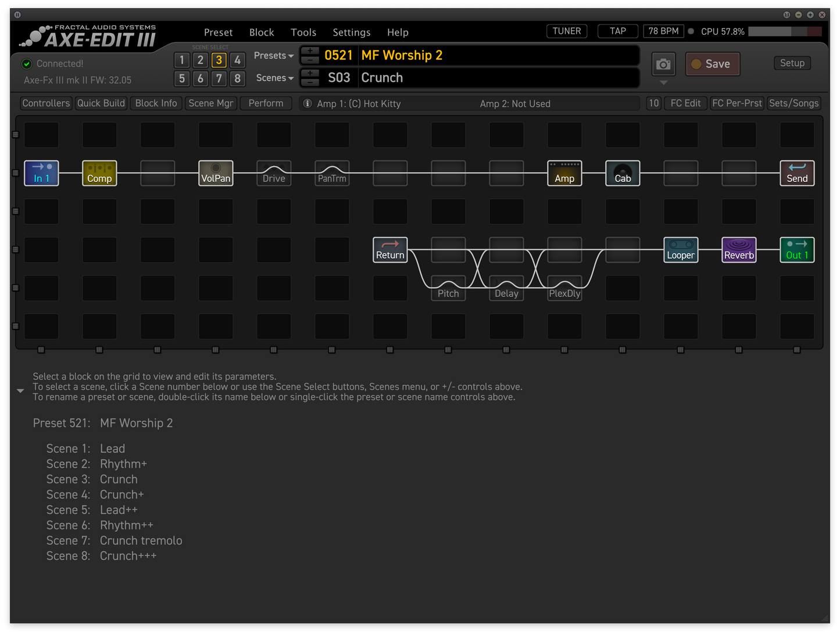This screenshot has height=635, width=840.
Task: Select the Amp block
Action: point(564,173)
